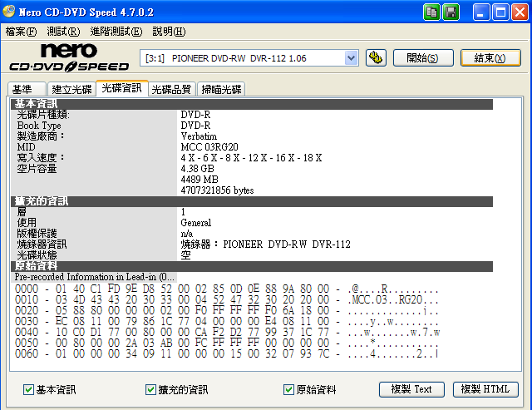Click the hex row starting 0010
Viewport: 532px width, 410px height.
click(x=227, y=299)
